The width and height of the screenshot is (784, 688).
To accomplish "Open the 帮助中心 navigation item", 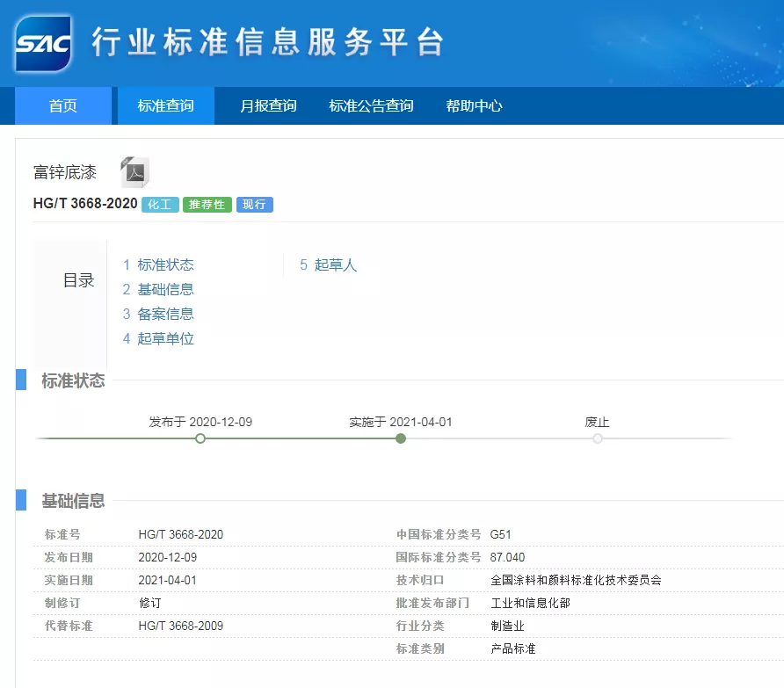I will coord(474,105).
